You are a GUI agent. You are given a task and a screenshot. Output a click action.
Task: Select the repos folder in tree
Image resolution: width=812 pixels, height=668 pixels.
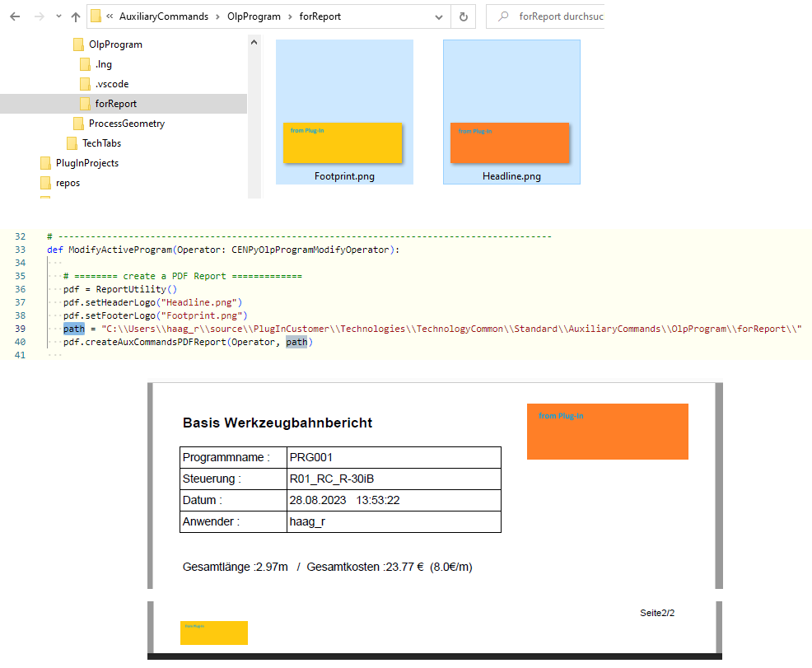click(68, 183)
